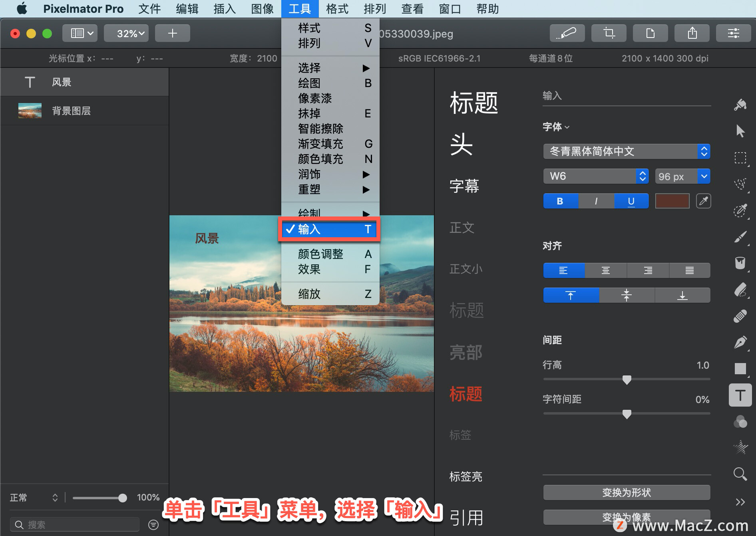Select the color fill bucket tool
This screenshot has width=756, height=536.
tap(740, 263)
